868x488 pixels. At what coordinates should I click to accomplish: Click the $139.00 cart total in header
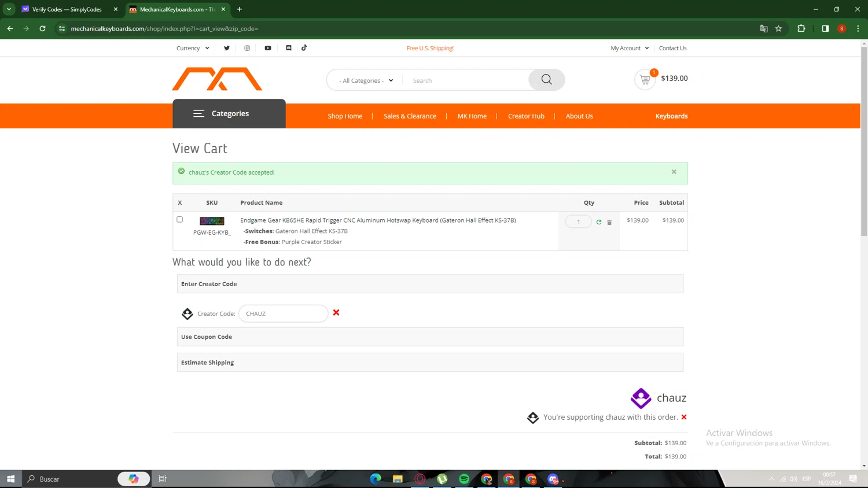tap(674, 78)
